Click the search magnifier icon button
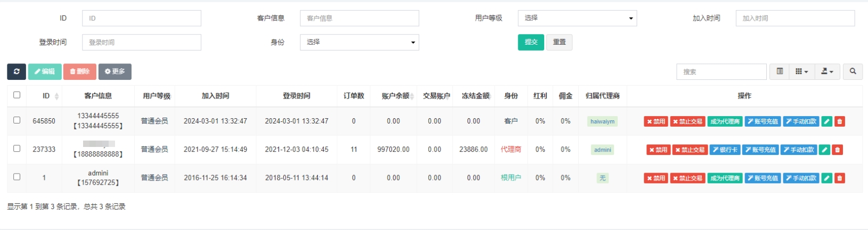The height and width of the screenshot is (230, 868). (853, 71)
